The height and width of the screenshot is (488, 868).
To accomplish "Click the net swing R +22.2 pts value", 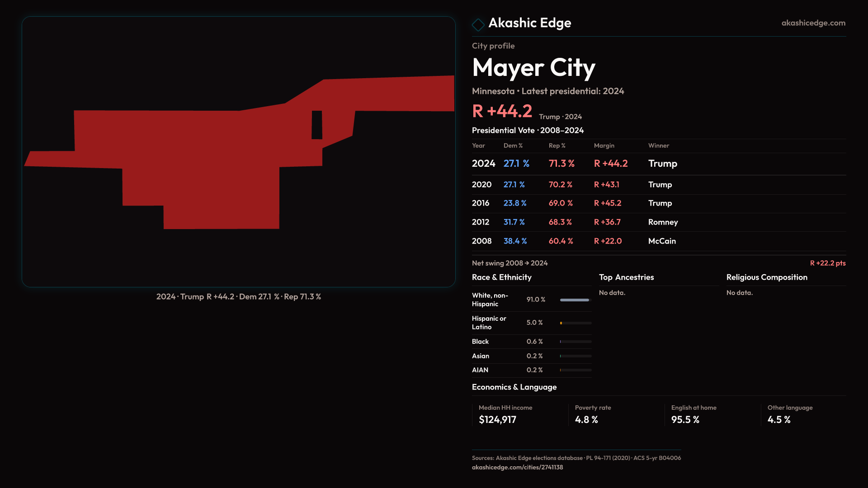I will [827, 263].
